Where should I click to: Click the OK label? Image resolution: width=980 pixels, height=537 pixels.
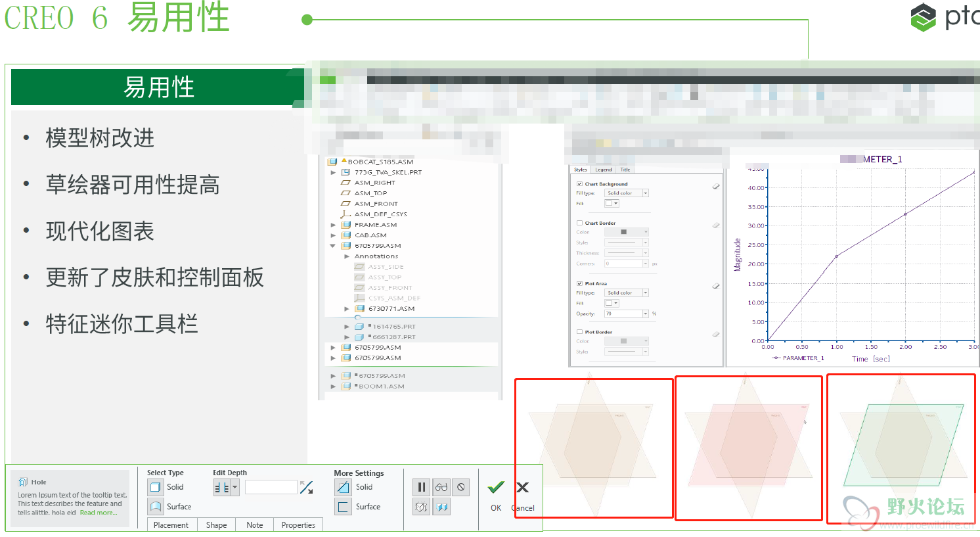[496, 508]
